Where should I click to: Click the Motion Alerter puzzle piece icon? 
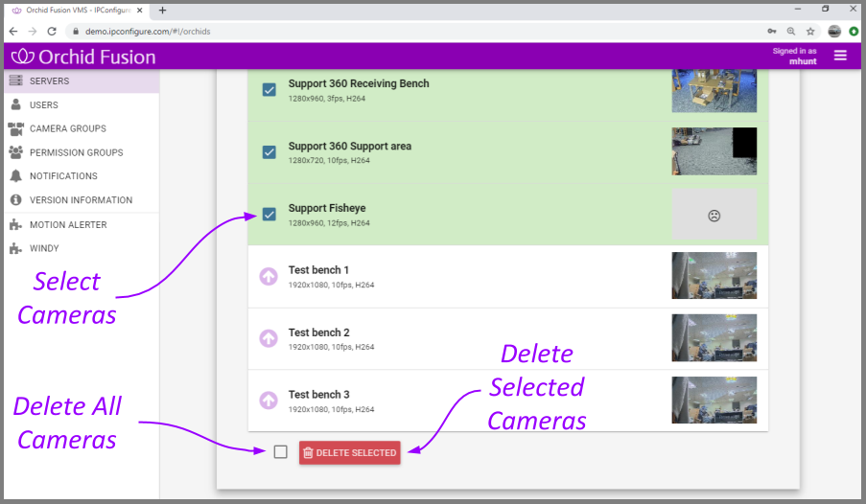pos(16,224)
